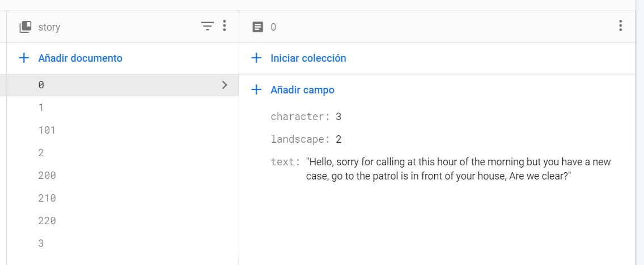
Task: Select document 1 in the list
Action: pyautogui.click(x=41, y=108)
